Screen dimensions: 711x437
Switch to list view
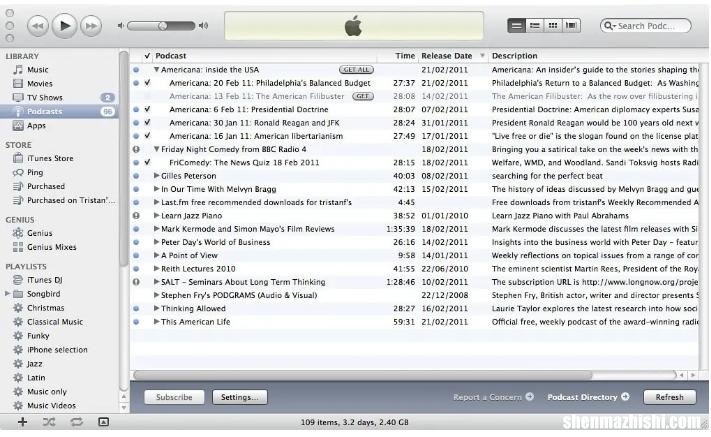[516, 26]
